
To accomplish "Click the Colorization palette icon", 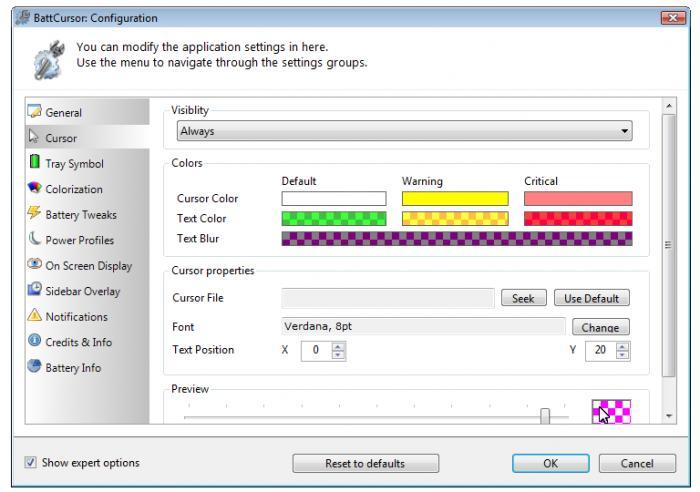I will [x=34, y=188].
